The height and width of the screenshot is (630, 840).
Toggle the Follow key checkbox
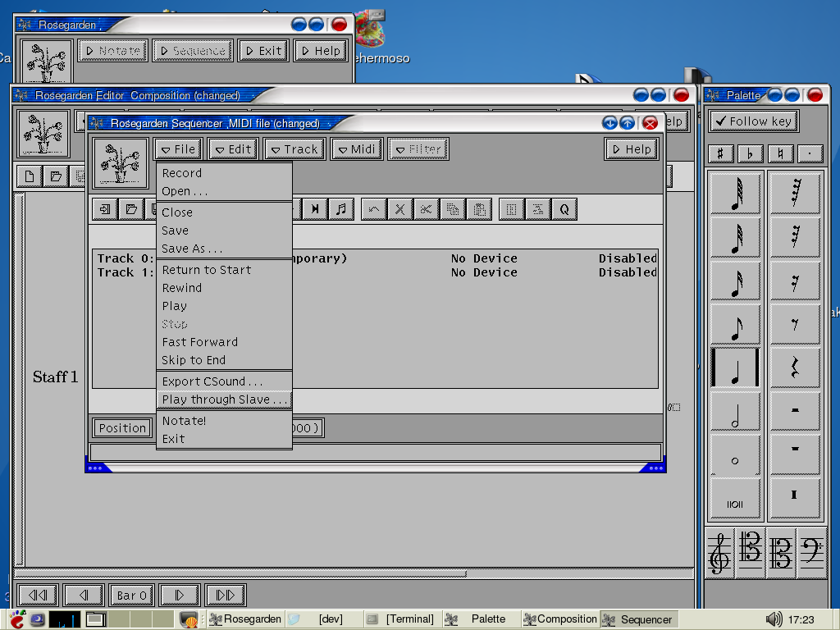[753, 121]
